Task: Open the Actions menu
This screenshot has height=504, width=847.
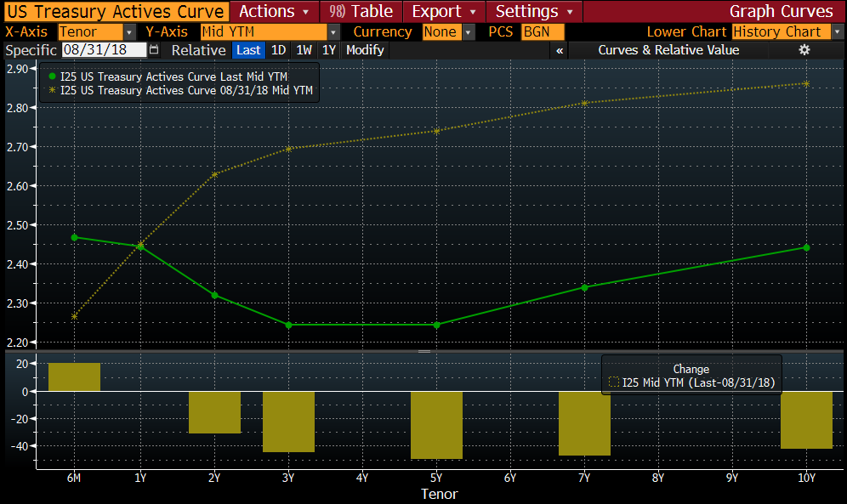Action: point(274,11)
